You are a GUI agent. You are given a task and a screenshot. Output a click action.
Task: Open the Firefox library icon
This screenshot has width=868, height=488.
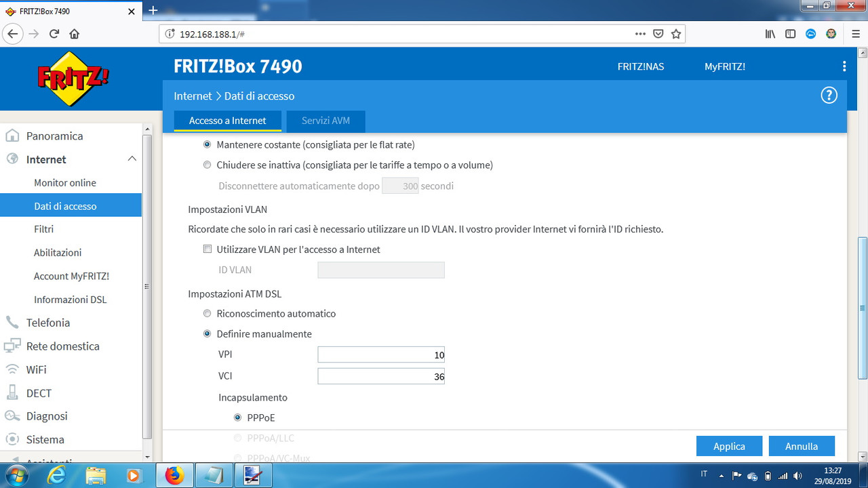pyautogui.click(x=770, y=34)
